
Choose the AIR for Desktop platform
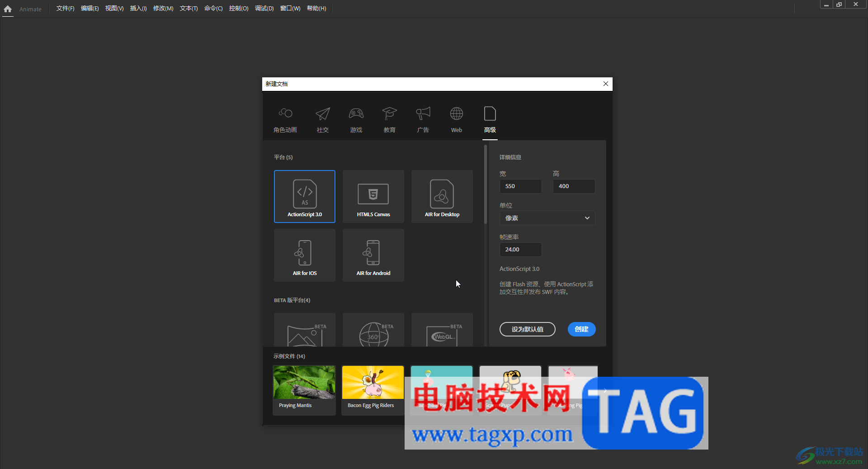442,196
